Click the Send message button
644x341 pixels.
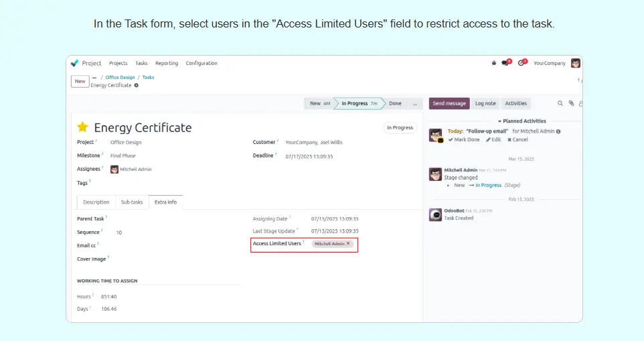449,103
